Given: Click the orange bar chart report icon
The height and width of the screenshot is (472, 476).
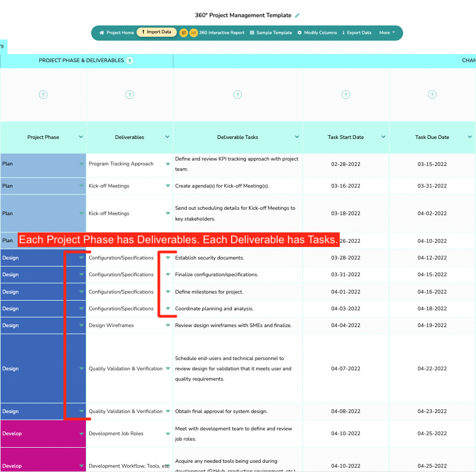Looking at the screenshot, I should [193, 32].
